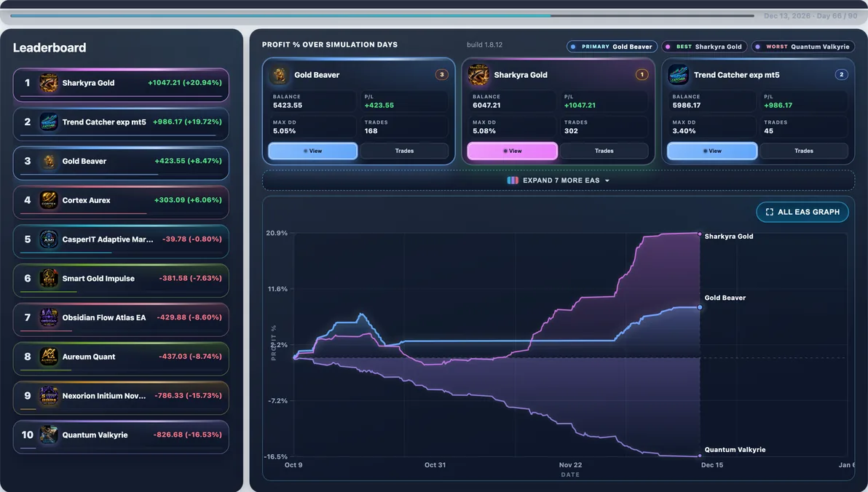Click the Obsidian Flow Atlas EA avatar

pos(49,317)
